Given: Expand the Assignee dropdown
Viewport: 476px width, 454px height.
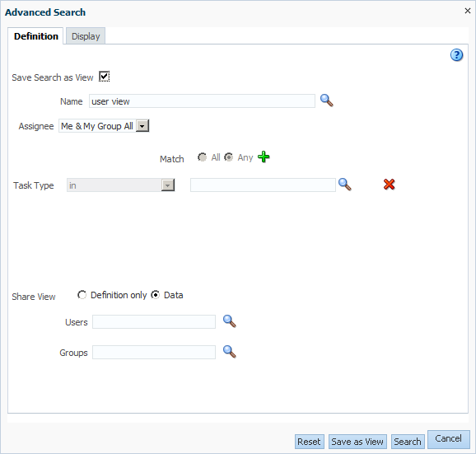Looking at the screenshot, I should tap(142, 126).
